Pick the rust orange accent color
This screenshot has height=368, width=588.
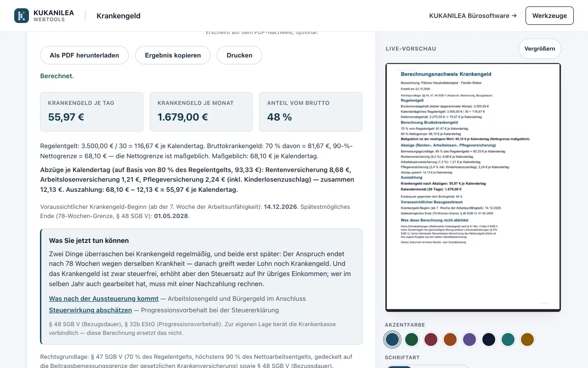pyautogui.click(x=450, y=339)
